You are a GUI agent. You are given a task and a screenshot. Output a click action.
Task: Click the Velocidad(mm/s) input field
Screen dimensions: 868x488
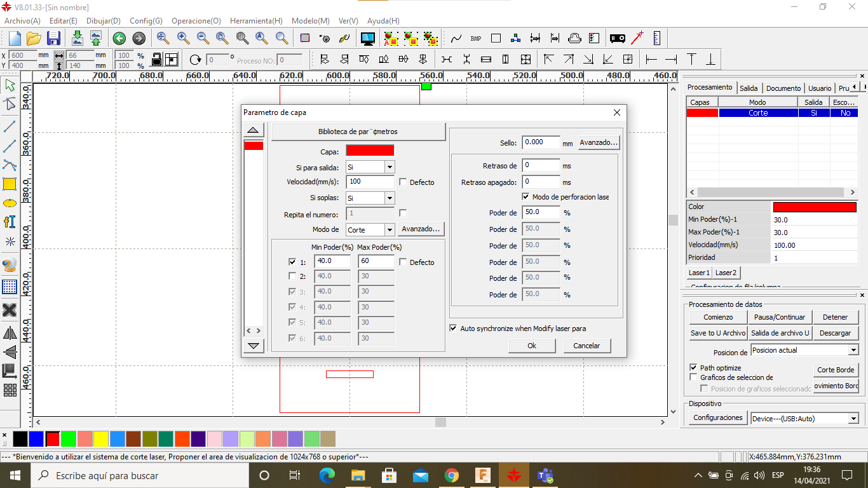pyautogui.click(x=370, y=182)
